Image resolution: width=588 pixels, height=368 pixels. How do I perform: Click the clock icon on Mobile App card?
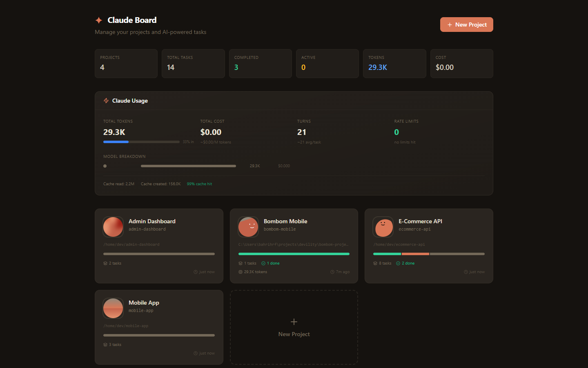pyautogui.click(x=196, y=353)
